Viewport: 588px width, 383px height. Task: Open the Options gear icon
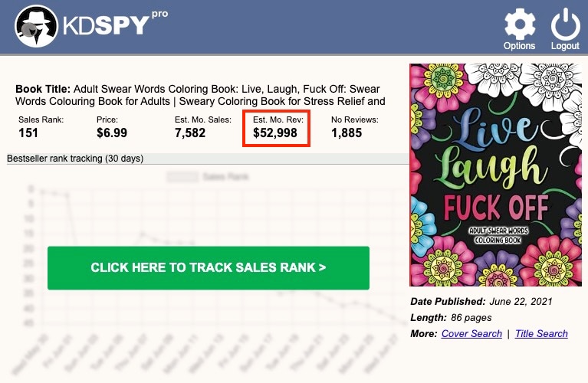tap(519, 24)
